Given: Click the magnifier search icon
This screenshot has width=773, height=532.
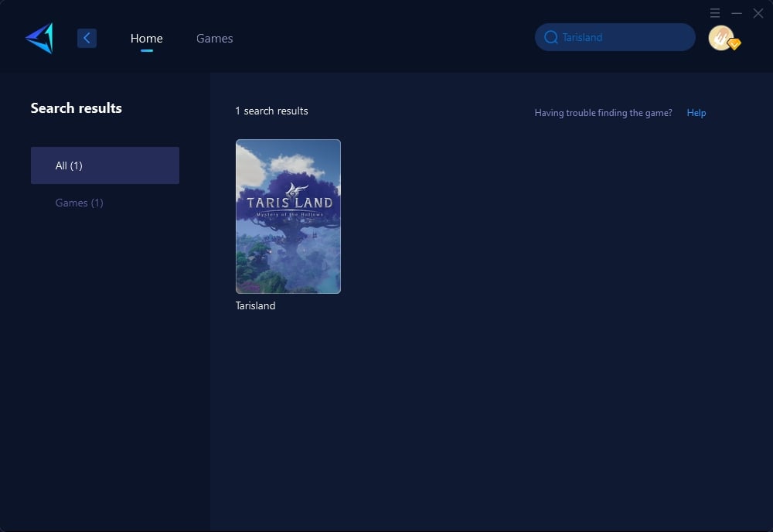Looking at the screenshot, I should click(550, 37).
